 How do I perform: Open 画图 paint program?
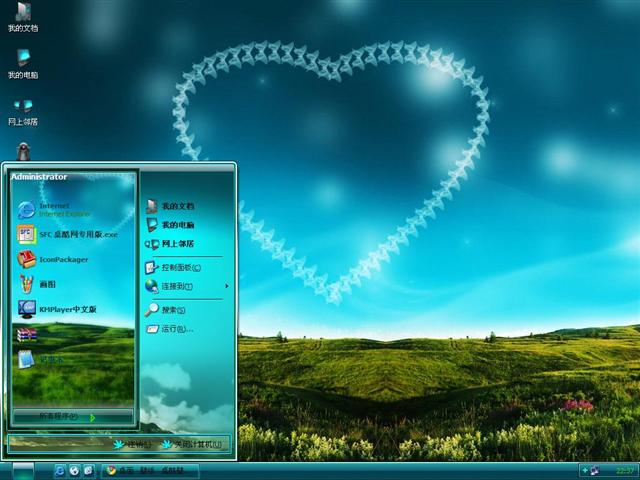(x=36, y=284)
